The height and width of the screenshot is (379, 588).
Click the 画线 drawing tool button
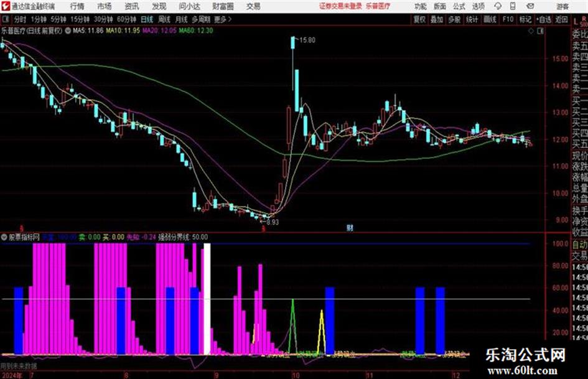point(490,19)
